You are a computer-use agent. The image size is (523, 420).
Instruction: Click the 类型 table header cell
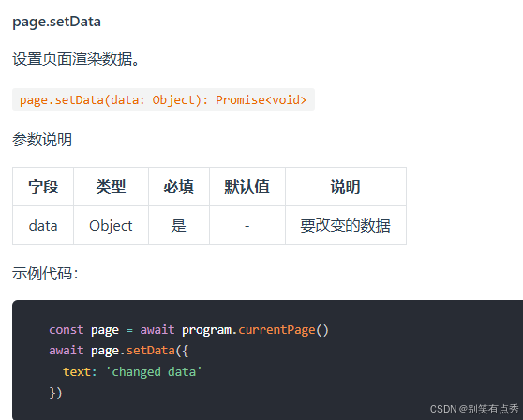click(x=112, y=187)
